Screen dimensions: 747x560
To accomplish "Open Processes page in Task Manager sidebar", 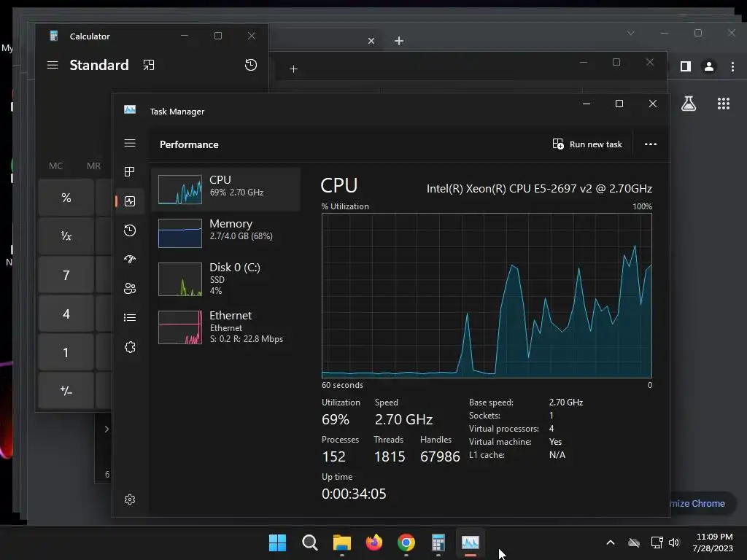I will pyautogui.click(x=130, y=172).
